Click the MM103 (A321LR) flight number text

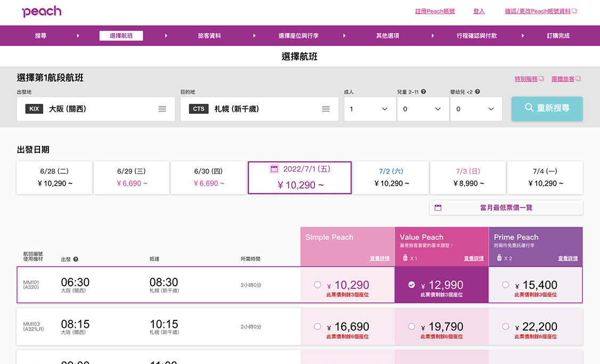coord(34,327)
